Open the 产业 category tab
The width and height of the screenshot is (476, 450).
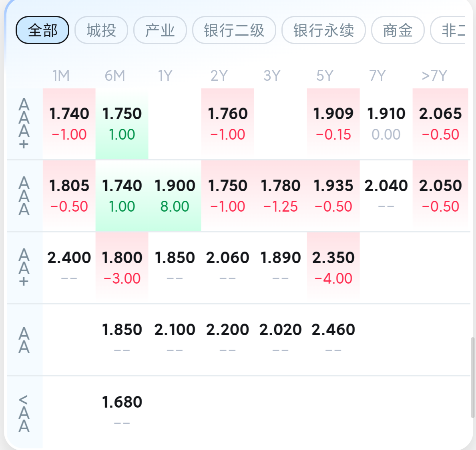[160, 30]
